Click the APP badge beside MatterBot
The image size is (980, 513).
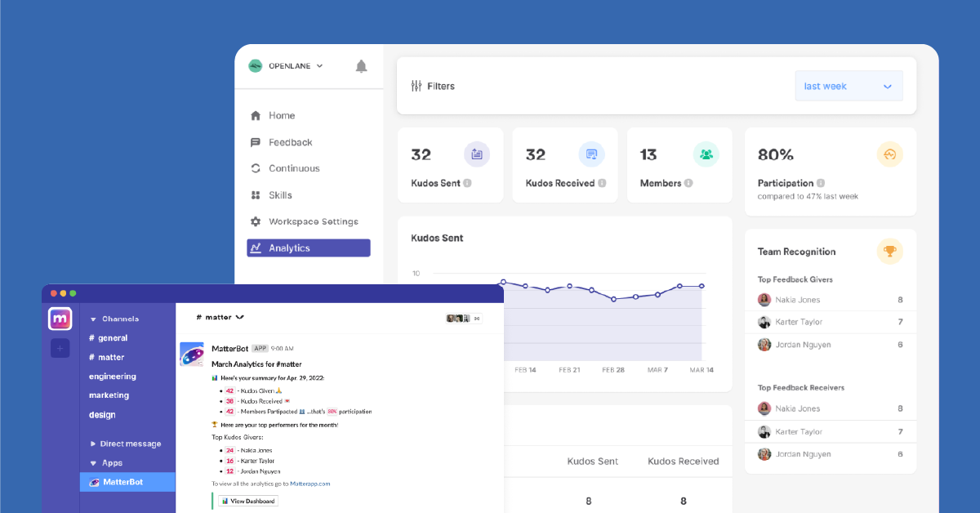click(x=260, y=348)
